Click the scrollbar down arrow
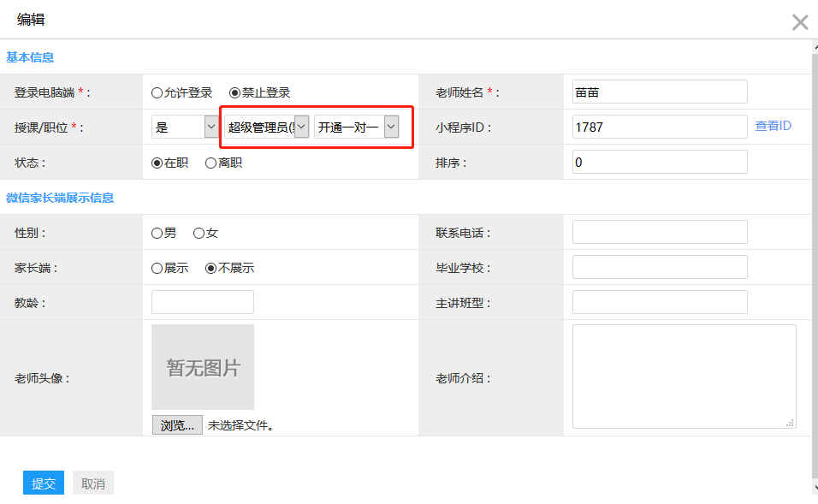 point(814,487)
